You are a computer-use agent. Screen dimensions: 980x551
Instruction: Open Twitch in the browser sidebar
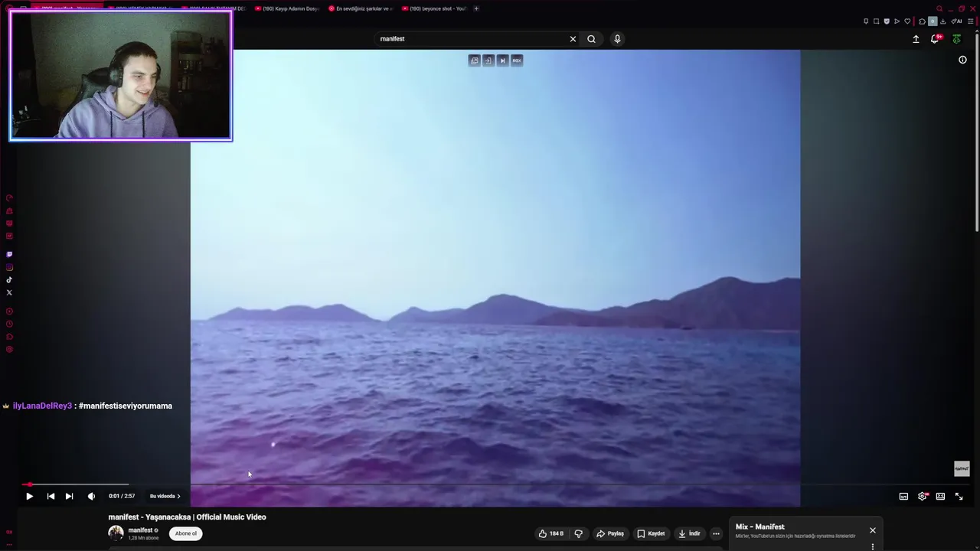(x=9, y=255)
